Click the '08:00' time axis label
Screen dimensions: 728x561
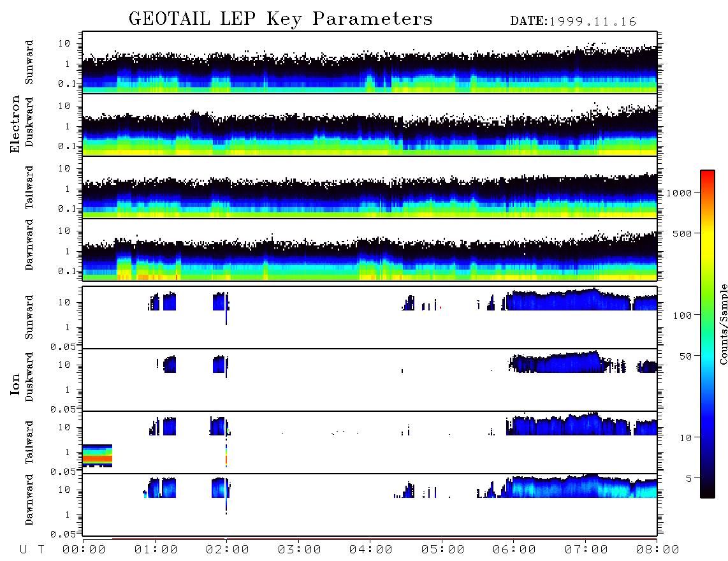658,550
